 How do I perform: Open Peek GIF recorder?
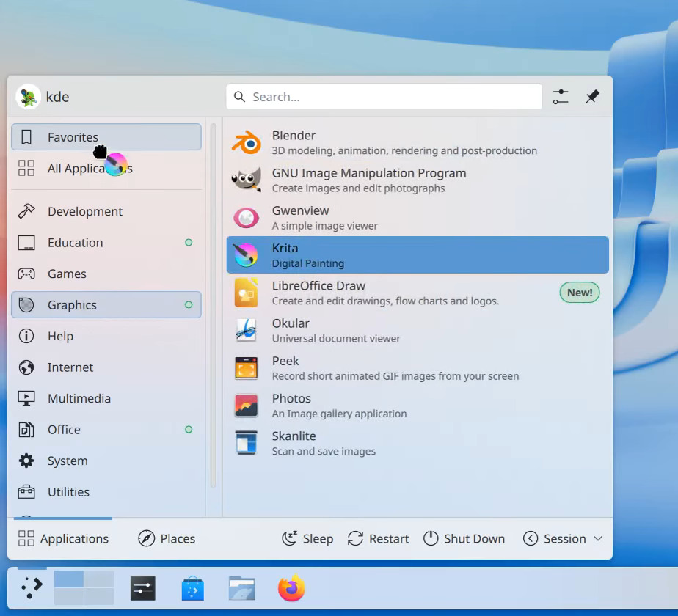click(418, 368)
